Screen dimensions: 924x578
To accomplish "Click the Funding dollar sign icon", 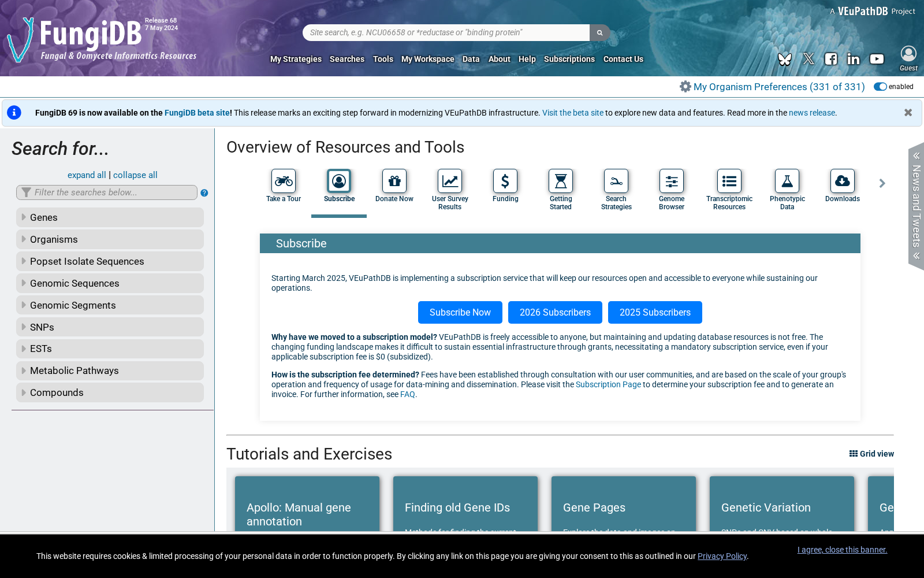I will tap(505, 181).
